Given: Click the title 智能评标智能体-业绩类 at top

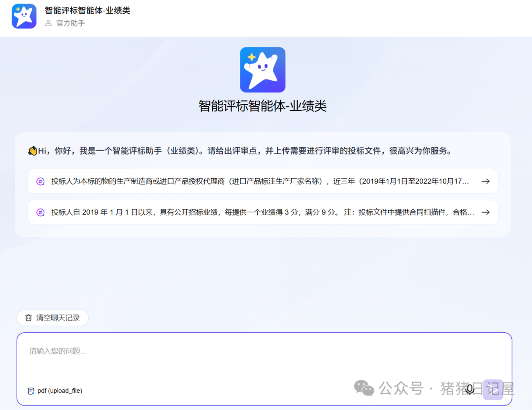Looking at the screenshot, I should (87, 10).
